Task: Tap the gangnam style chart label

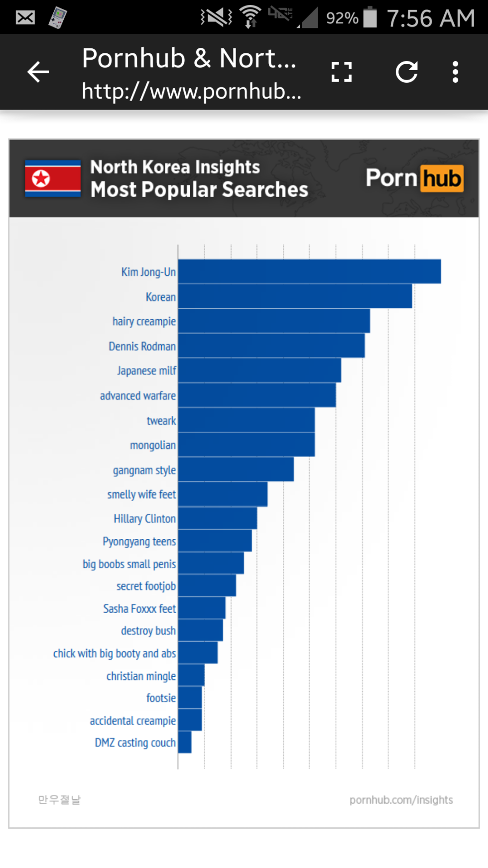Action: click(144, 470)
